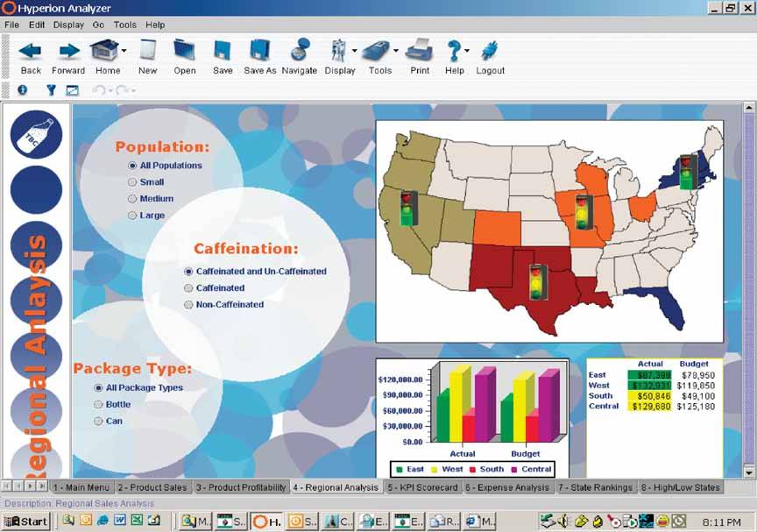Select Caffeinated and Un-Caffeinated radio option

(188, 272)
